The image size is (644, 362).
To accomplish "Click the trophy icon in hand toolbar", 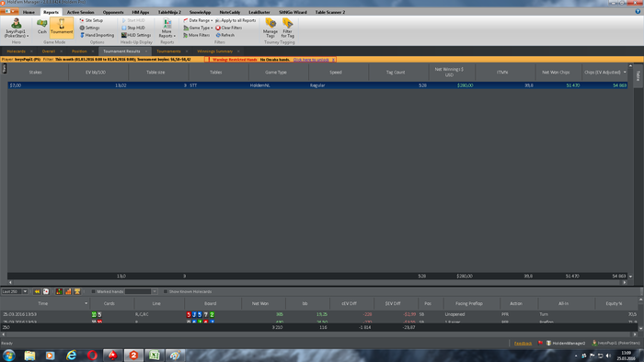I will pos(77,291).
